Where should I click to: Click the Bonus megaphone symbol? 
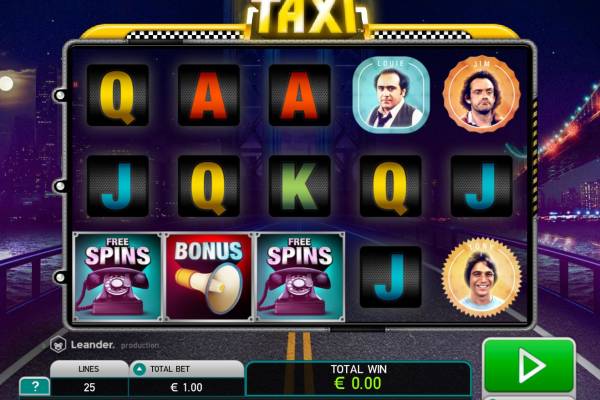click(x=209, y=277)
